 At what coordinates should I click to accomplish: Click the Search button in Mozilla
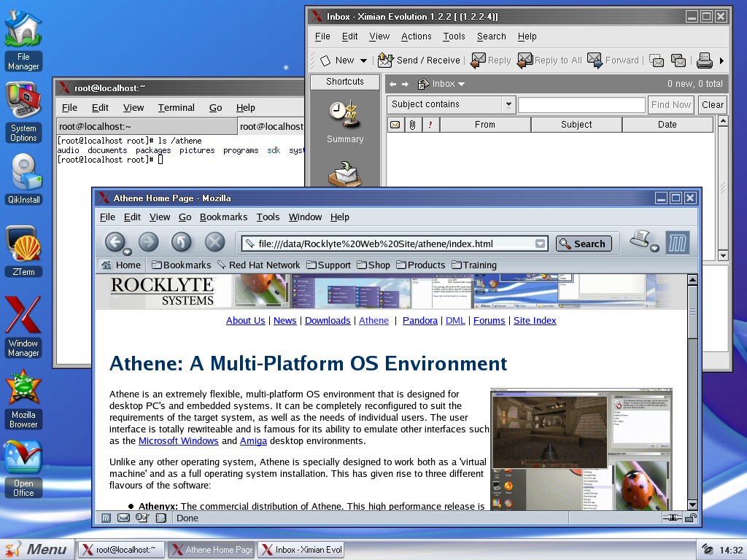pos(584,244)
